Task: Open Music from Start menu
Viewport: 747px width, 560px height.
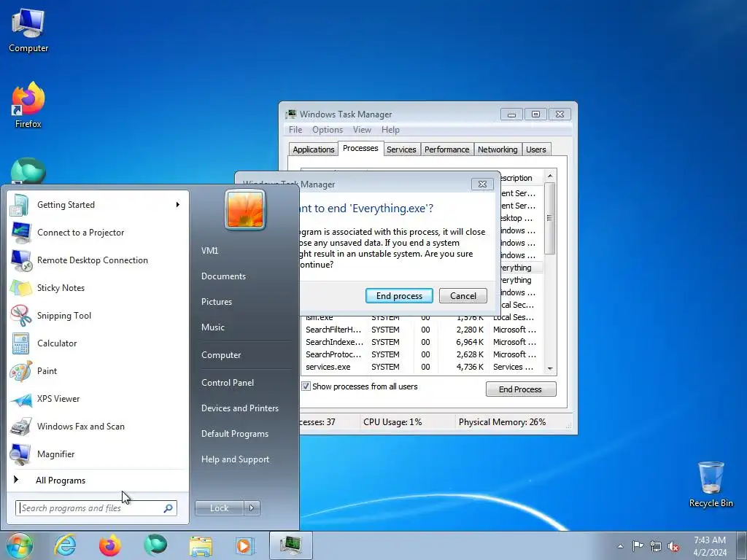Action: (213, 327)
